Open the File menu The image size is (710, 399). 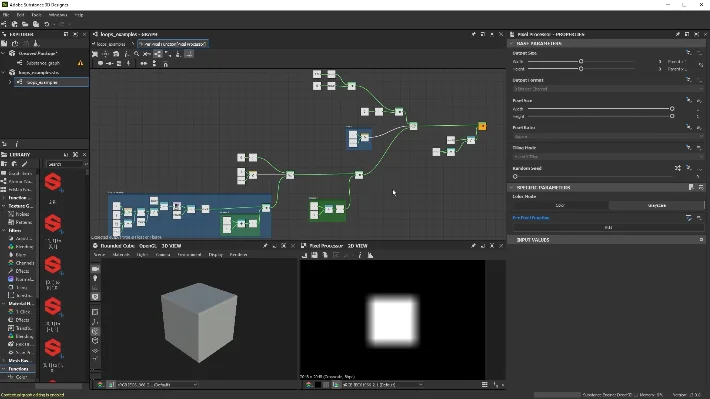(6, 15)
